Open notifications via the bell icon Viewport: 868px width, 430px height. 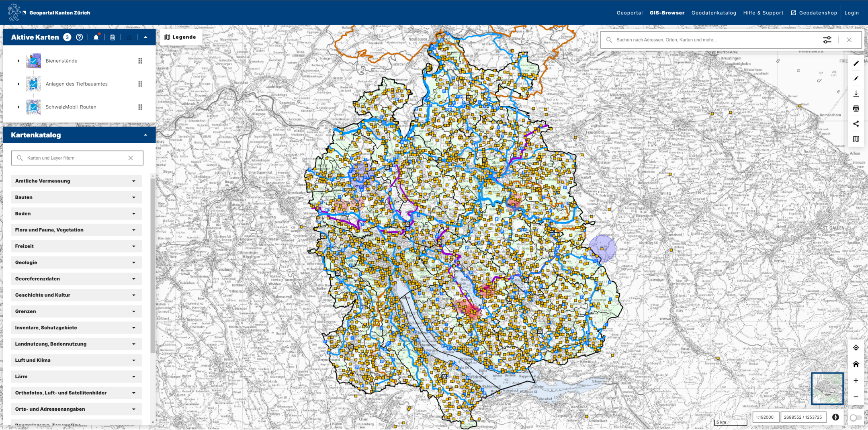click(x=96, y=37)
